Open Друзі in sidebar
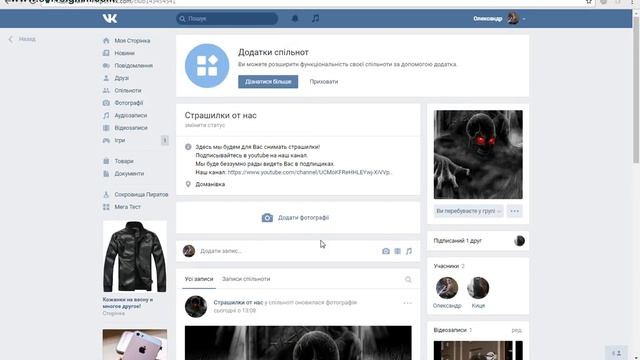This screenshot has width=640, height=360. click(122, 78)
